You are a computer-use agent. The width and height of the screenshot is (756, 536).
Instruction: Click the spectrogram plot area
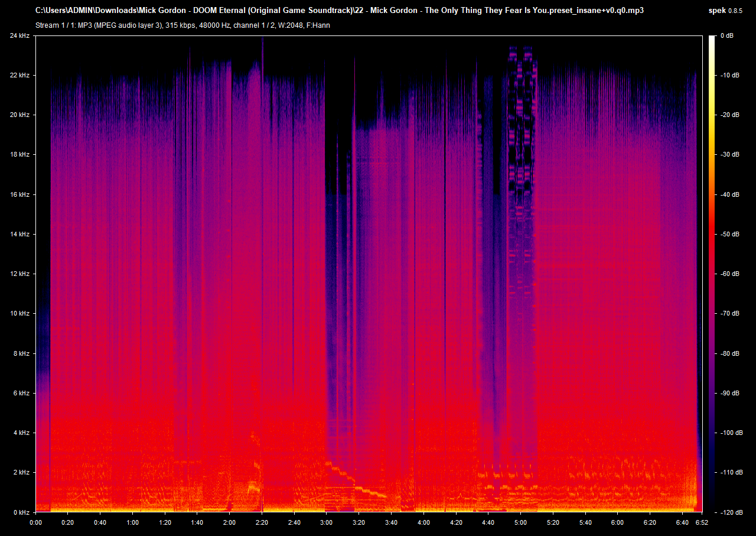(369, 274)
